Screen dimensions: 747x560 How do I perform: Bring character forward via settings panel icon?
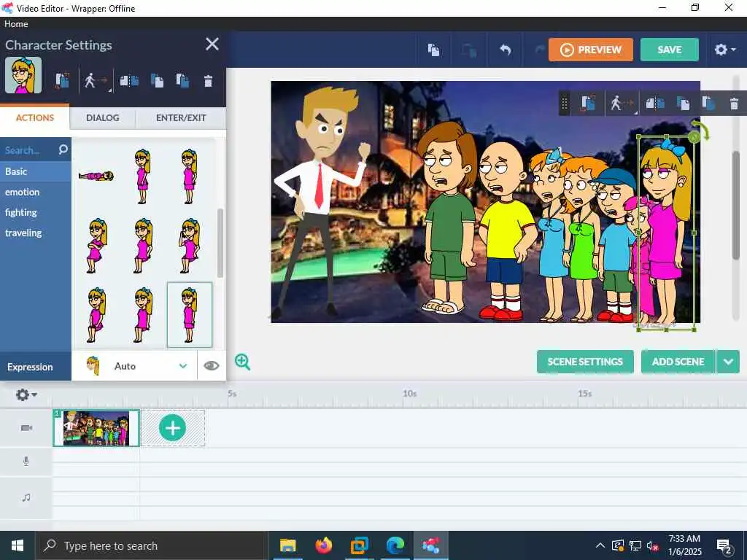[x=157, y=80]
